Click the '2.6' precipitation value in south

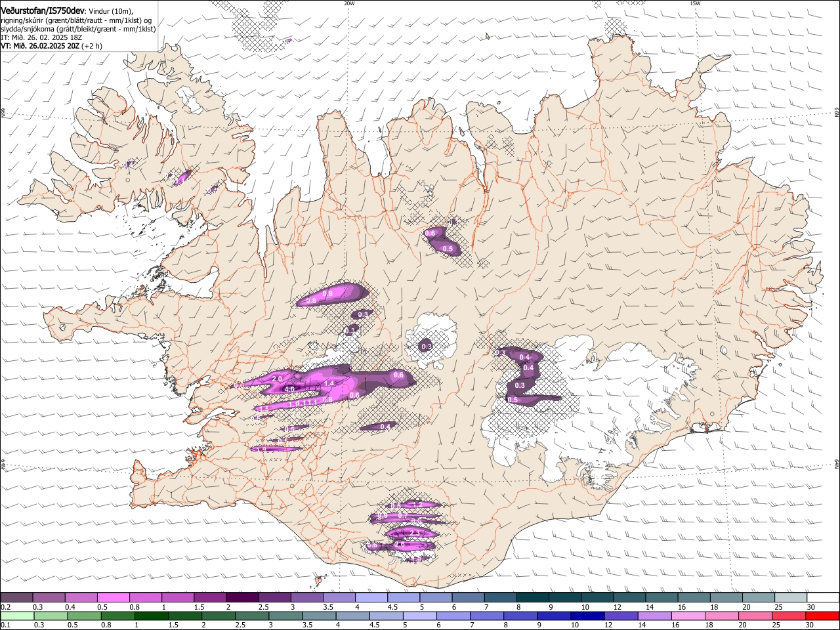click(x=400, y=545)
